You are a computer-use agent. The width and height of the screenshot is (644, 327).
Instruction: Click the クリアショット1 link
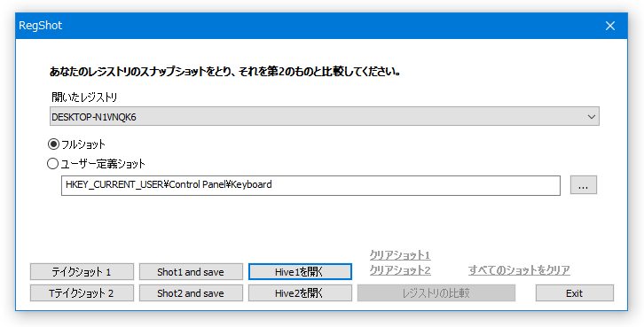tap(400, 255)
